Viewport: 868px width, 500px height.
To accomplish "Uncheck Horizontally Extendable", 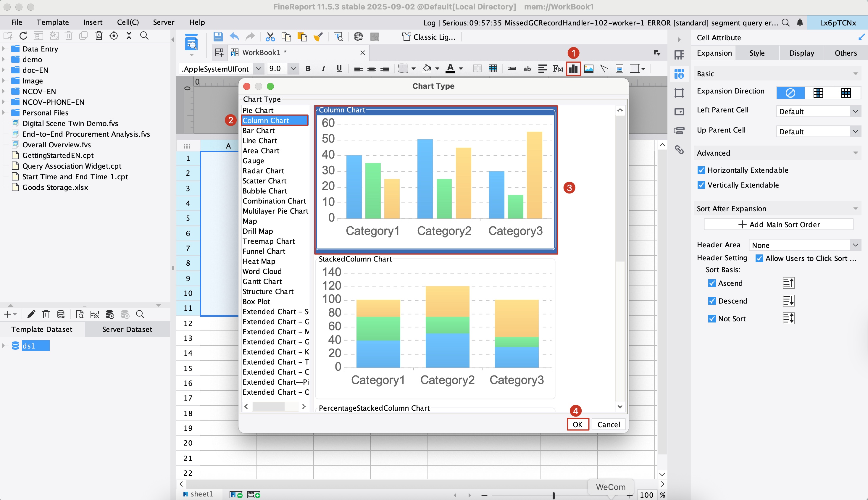I will click(x=701, y=170).
